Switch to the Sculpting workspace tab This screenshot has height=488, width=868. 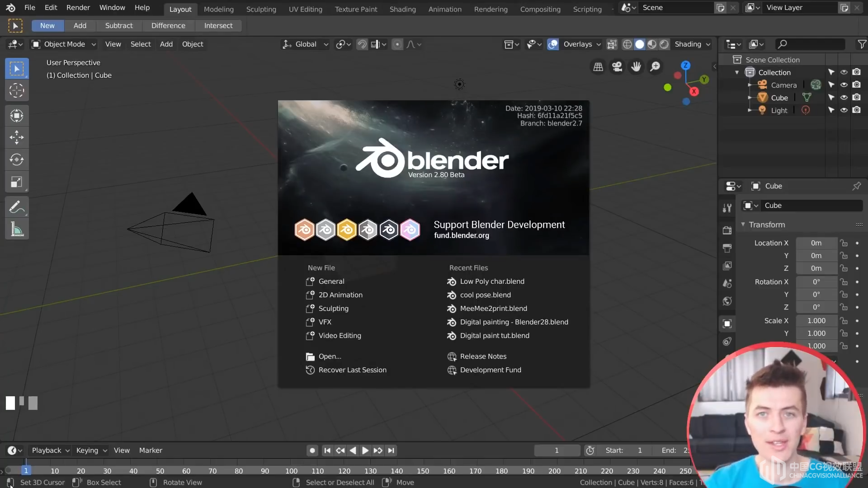coord(261,9)
